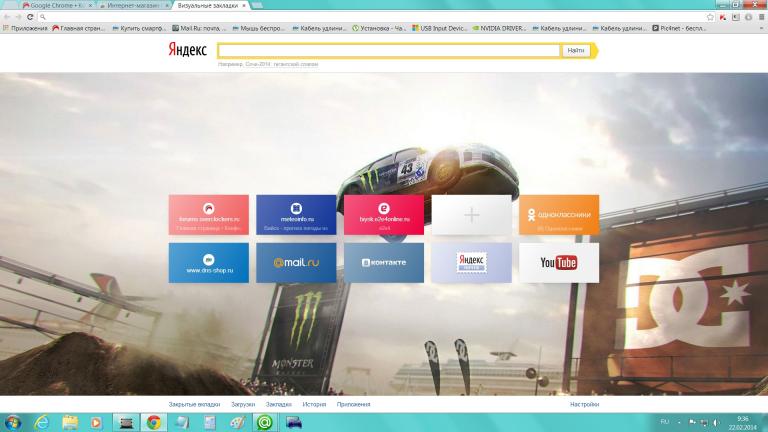Open the Windows Start menu
The width and height of the screenshot is (768, 432).
[x=12, y=422]
